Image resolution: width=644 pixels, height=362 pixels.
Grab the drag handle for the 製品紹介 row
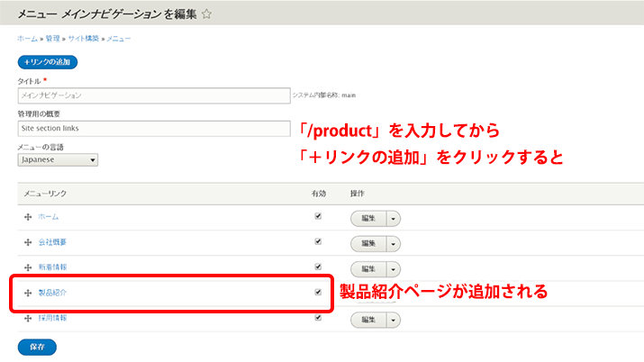pyautogui.click(x=28, y=293)
